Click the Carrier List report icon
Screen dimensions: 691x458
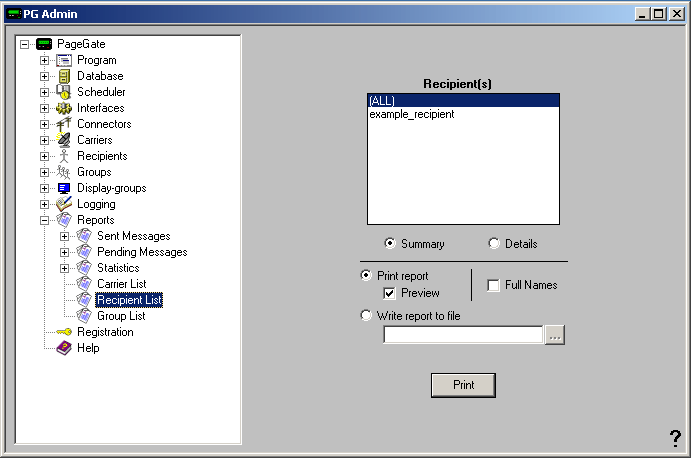click(x=84, y=284)
